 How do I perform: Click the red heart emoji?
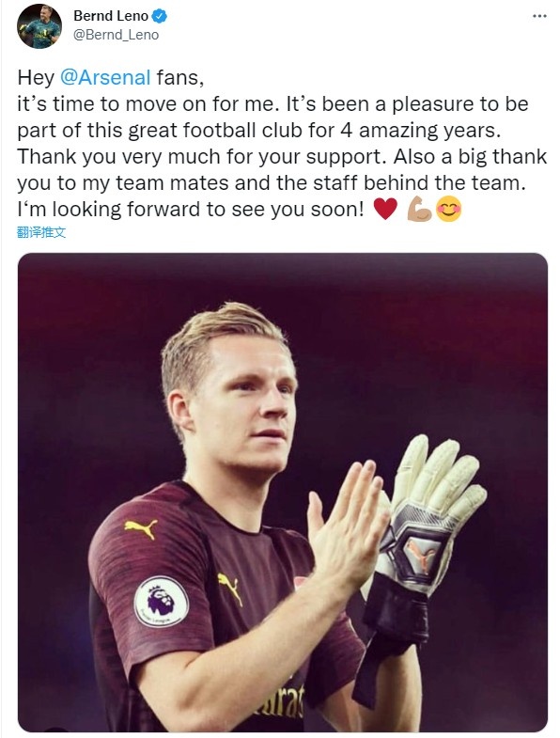coord(385,209)
